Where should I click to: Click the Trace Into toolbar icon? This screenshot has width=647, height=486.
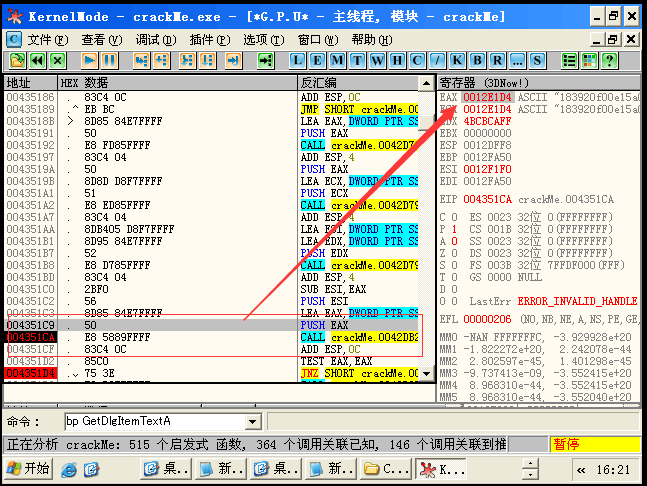tap(187, 61)
